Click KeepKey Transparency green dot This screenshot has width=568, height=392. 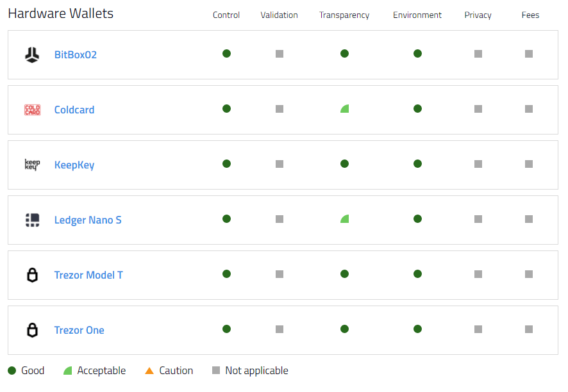coord(344,163)
